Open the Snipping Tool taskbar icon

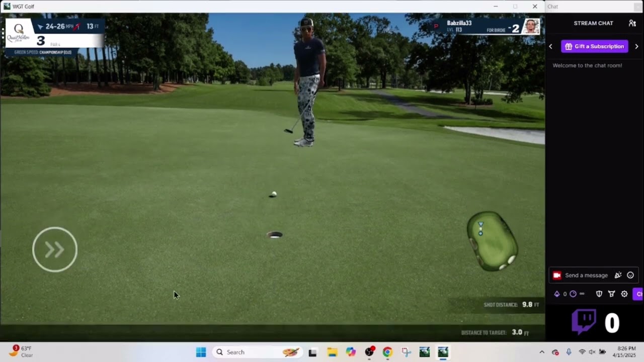pos(406,352)
